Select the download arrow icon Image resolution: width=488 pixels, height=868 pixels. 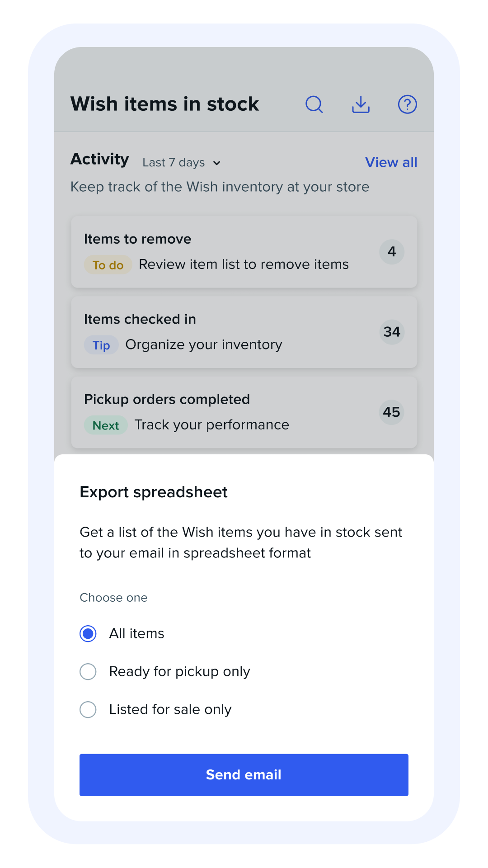click(x=361, y=104)
